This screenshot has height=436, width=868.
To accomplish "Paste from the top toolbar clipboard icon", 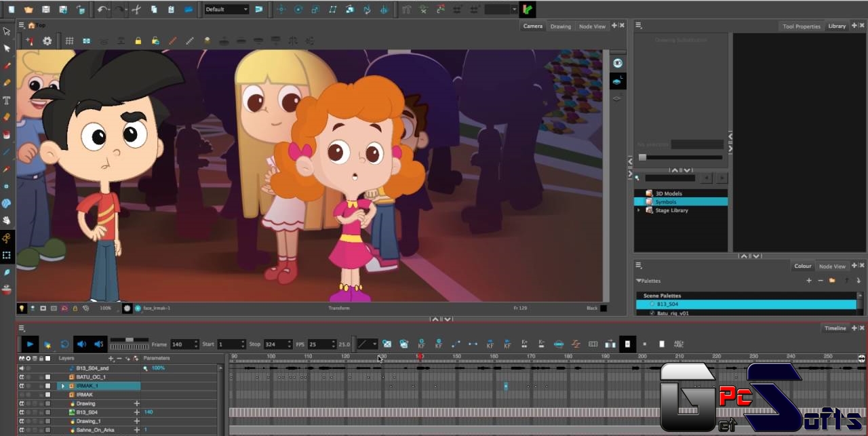I will (x=171, y=9).
